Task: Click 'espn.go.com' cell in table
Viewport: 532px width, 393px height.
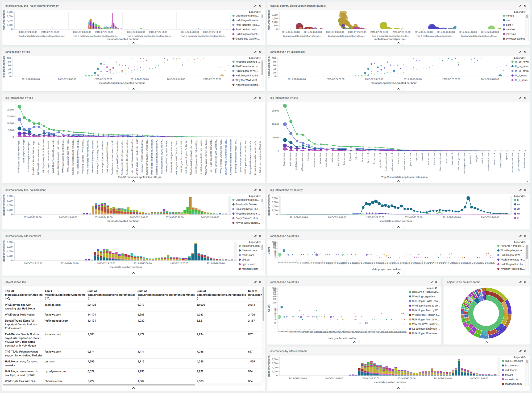Action: (53, 305)
